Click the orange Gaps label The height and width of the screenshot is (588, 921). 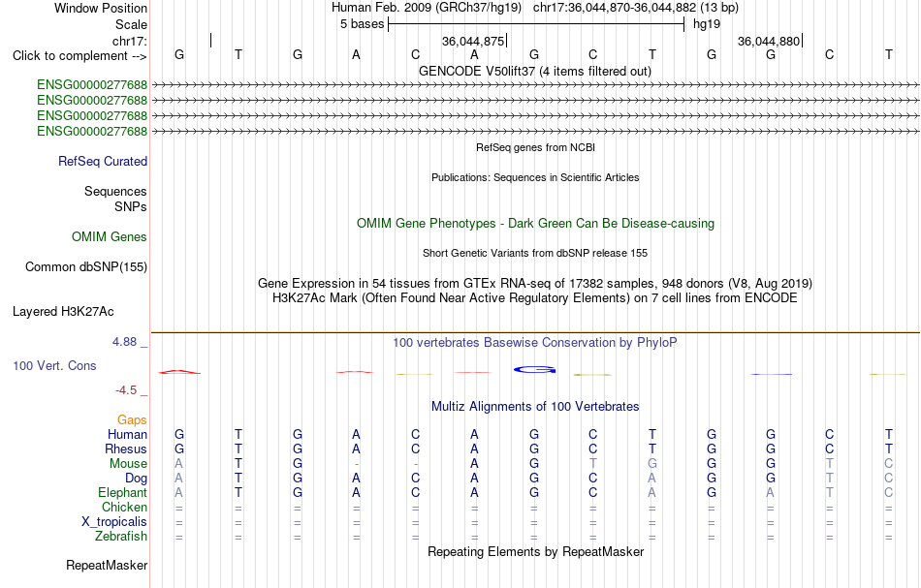point(132,419)
